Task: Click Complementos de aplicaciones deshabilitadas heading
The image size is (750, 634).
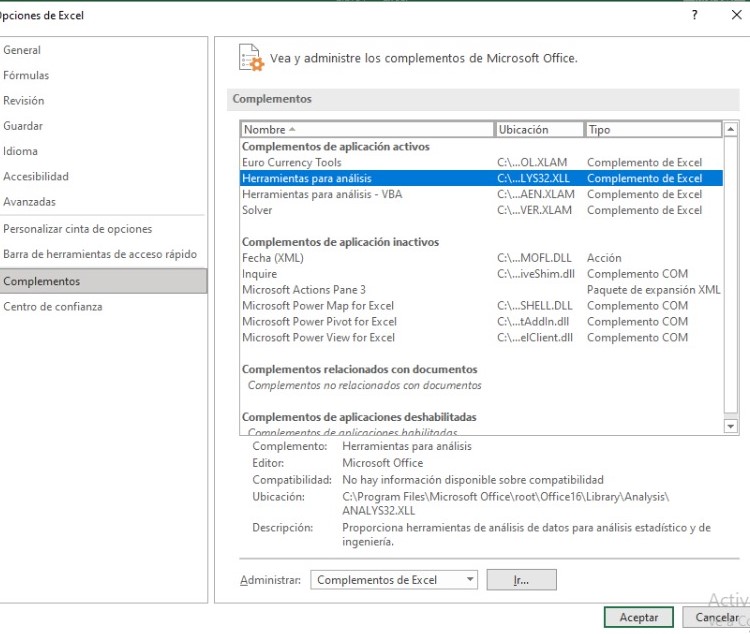Action: coord(359,417)
